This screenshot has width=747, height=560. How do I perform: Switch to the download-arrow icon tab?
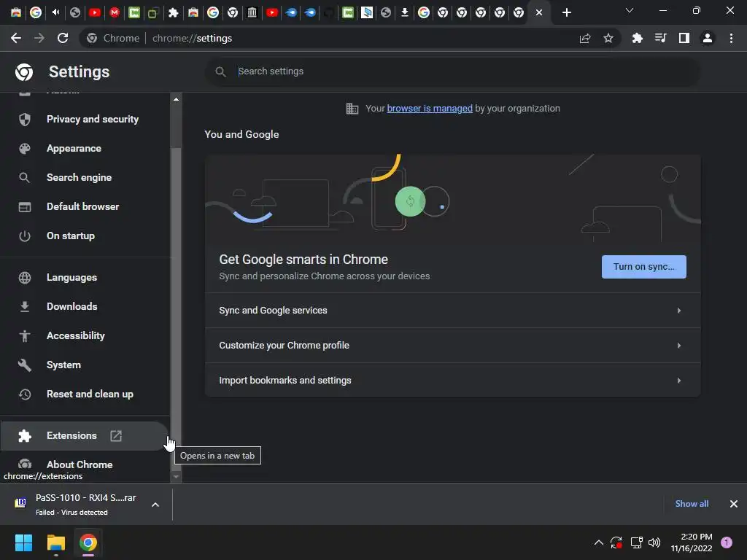pyautogui.click(x=404, y=12)
